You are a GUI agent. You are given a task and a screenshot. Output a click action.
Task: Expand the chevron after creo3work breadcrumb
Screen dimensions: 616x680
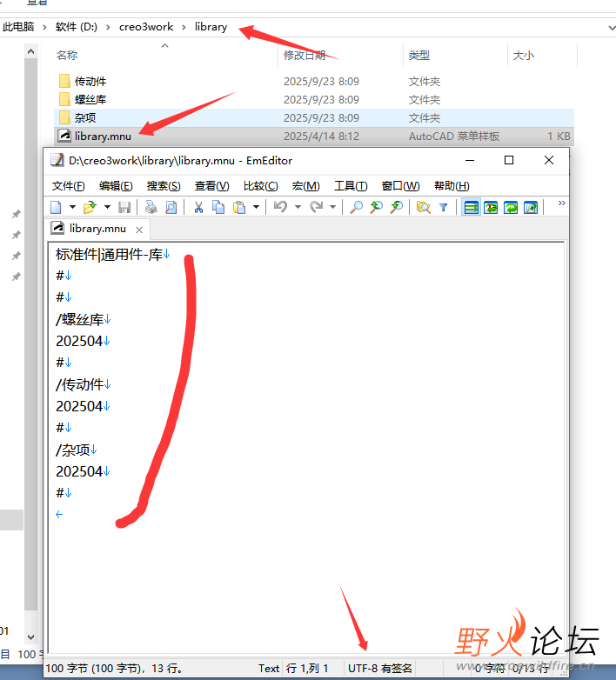184,27
